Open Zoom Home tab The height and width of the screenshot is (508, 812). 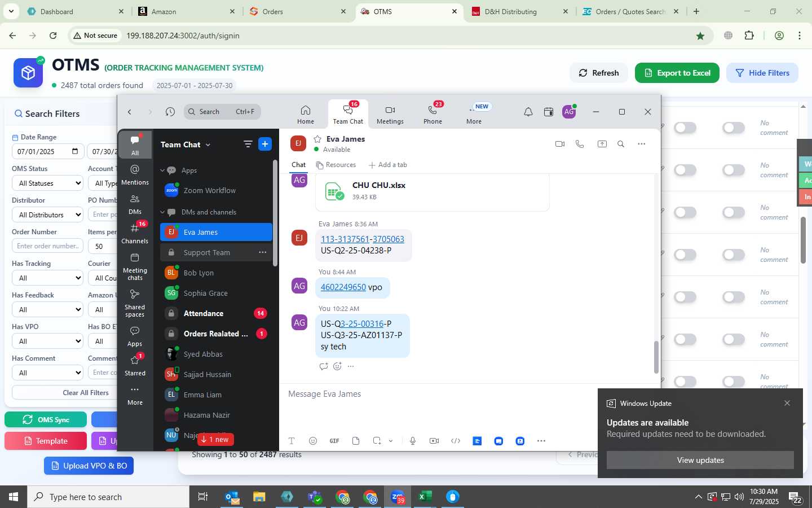(305, 114)
